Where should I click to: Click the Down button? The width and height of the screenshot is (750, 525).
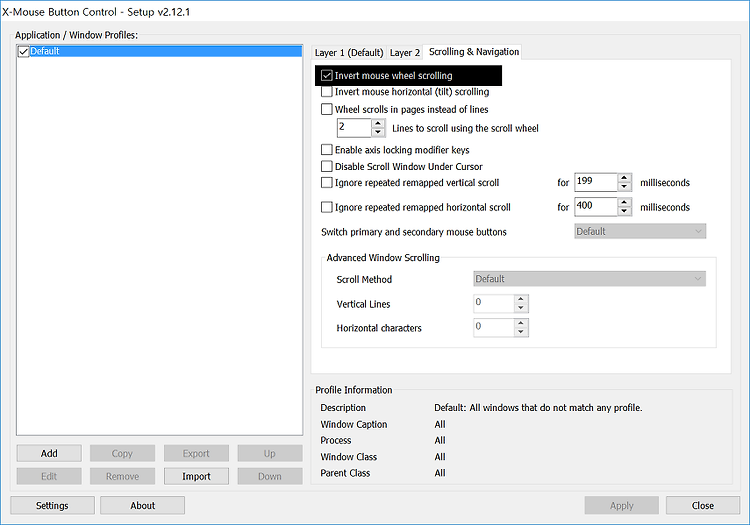click(270, 476)
